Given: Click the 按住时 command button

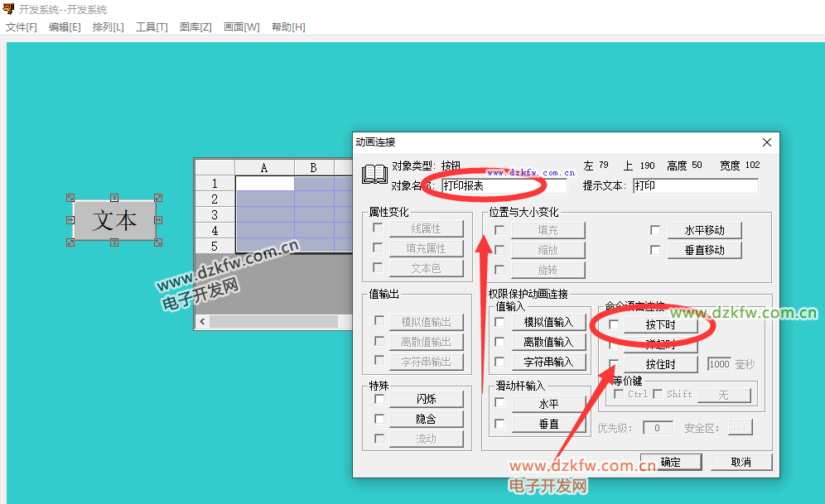Looking at the screenshot, I should pos(660,364).
